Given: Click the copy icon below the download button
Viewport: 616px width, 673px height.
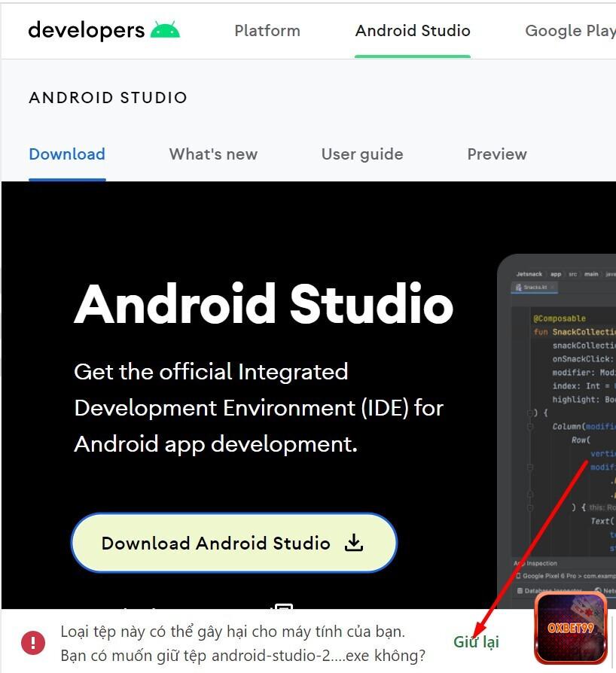Looking at the screenshot, I should point(282,607).
